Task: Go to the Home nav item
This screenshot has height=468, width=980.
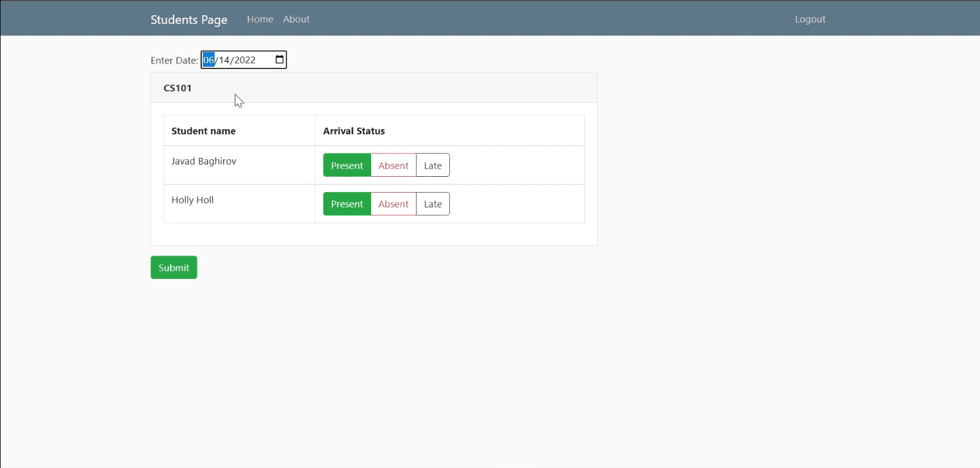Action: coord(260,19)
